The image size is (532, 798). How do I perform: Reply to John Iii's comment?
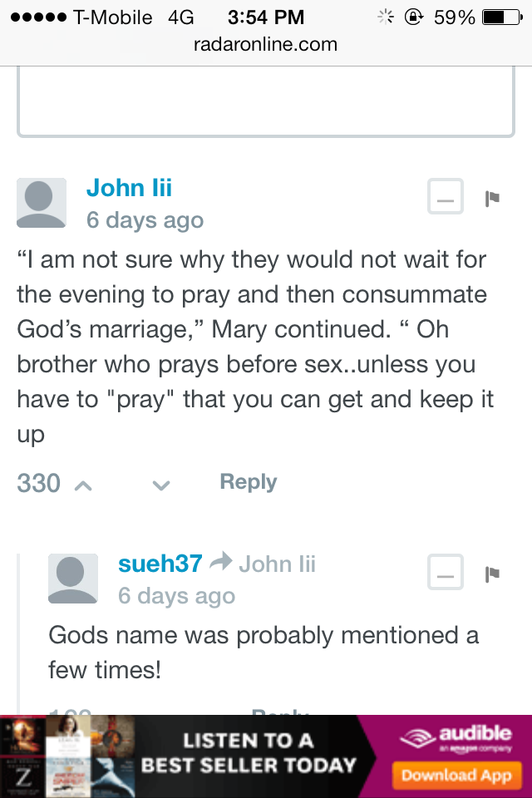point(249,481)
